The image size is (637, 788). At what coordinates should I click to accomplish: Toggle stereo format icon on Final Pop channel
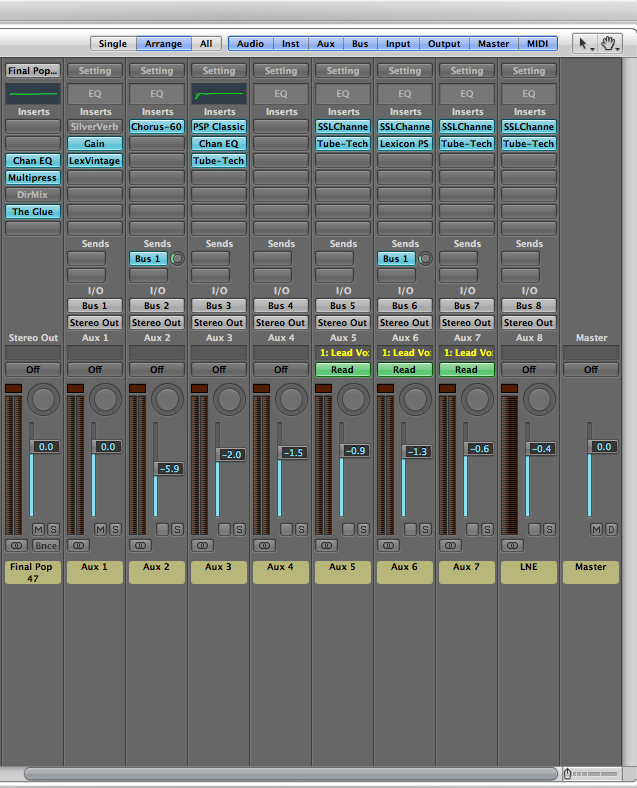(x=17, y=545)
